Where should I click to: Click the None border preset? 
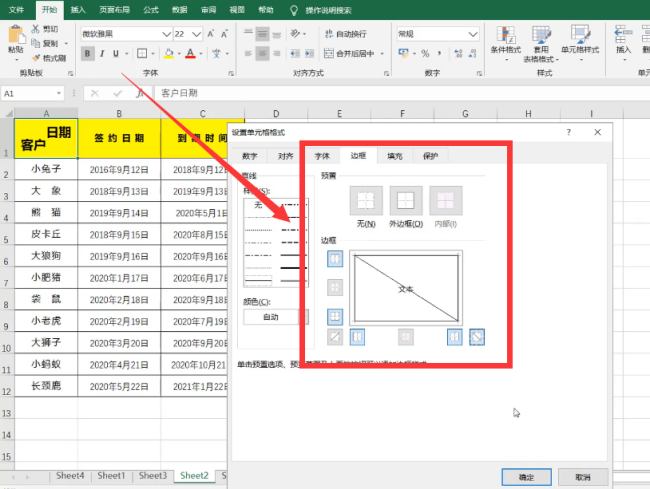[366, 201]
